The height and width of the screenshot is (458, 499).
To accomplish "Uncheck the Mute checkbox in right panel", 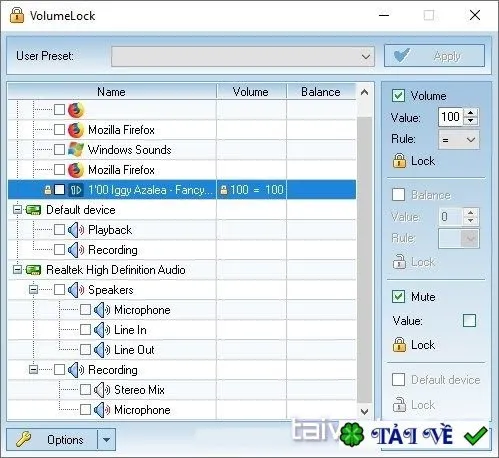I will click(x=399, y=296).
